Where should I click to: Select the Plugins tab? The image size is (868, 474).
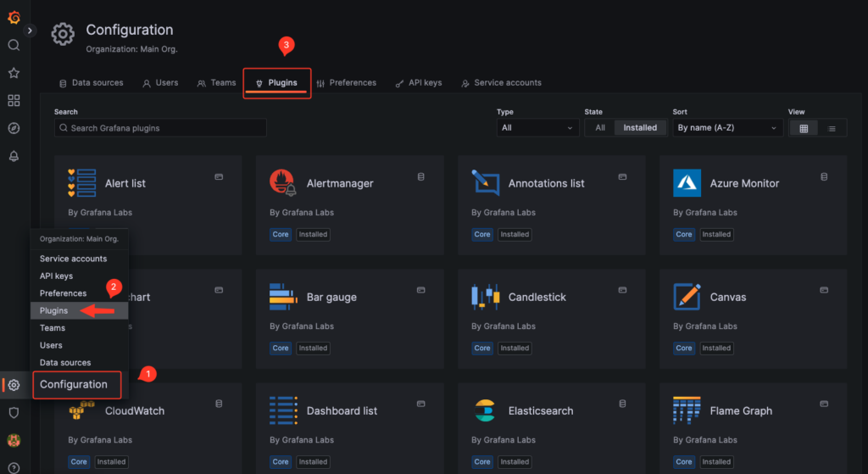pos(277,83)
